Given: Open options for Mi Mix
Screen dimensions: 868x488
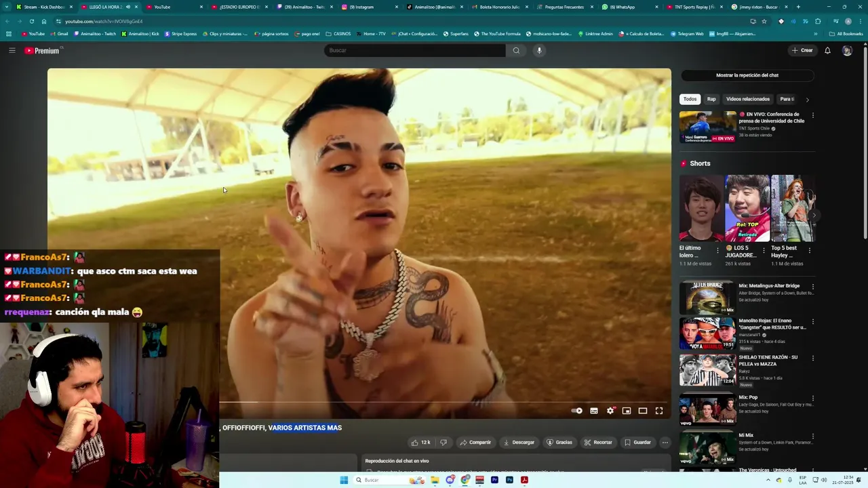Looking at the screenshot, I should (x=812, y=436).
